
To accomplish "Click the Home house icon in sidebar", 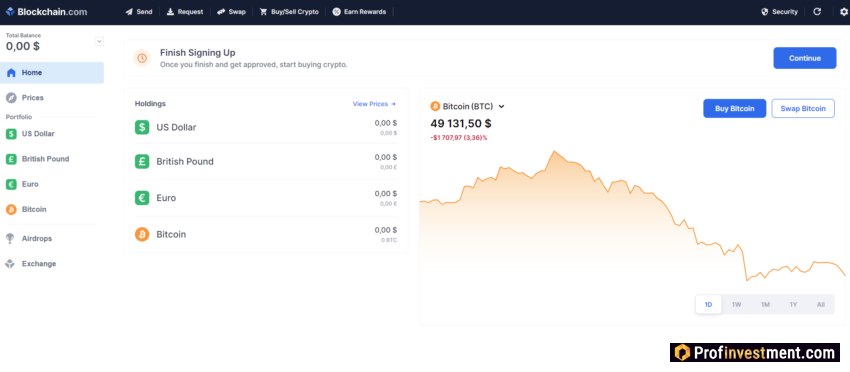I will [x=11, y=73].
